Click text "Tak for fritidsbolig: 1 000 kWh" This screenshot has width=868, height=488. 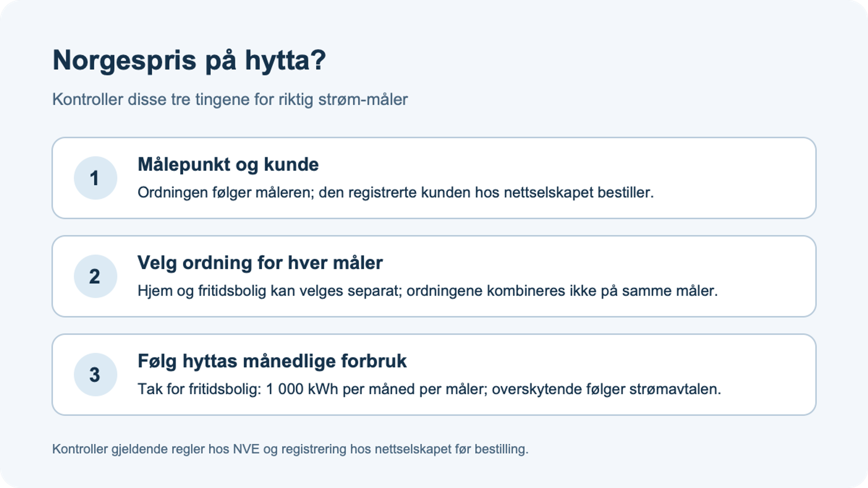[238, 389]
